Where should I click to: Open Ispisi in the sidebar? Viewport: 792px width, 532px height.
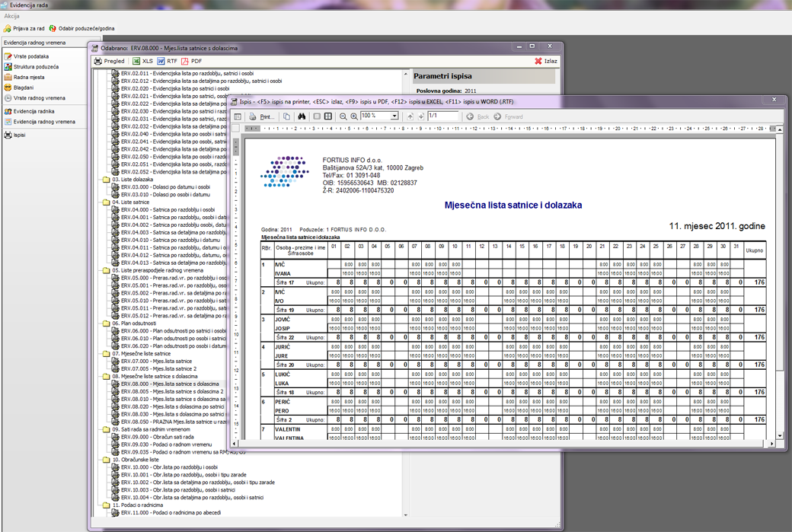pyautogui.click(x=14, y=135)
